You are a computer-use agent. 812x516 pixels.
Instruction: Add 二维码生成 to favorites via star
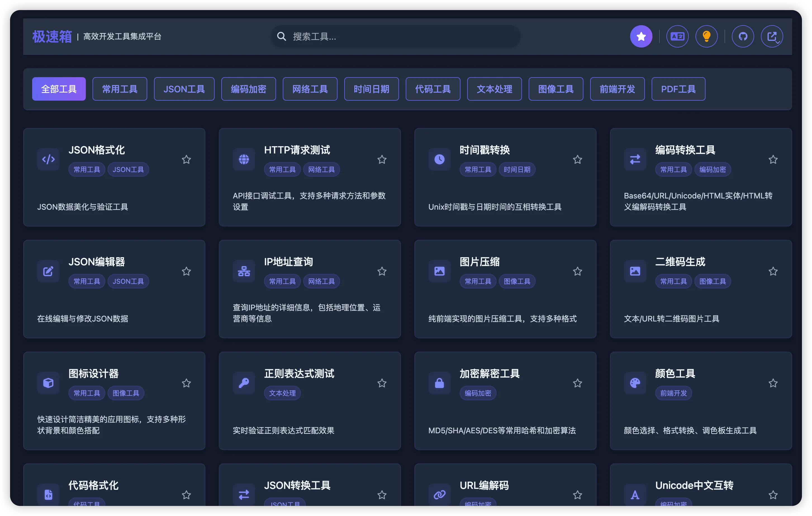(773, 271)
